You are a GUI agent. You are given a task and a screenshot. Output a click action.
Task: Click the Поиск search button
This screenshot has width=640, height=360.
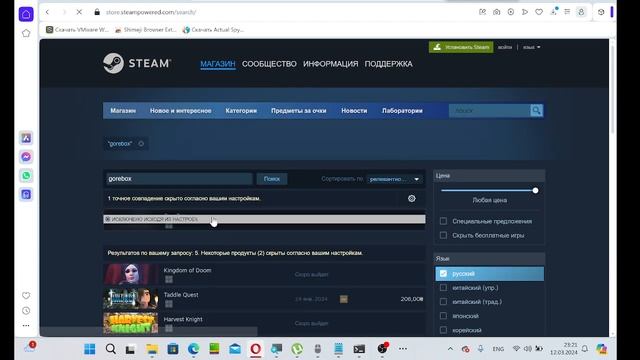pyautogui.click(x=272, y=179)
